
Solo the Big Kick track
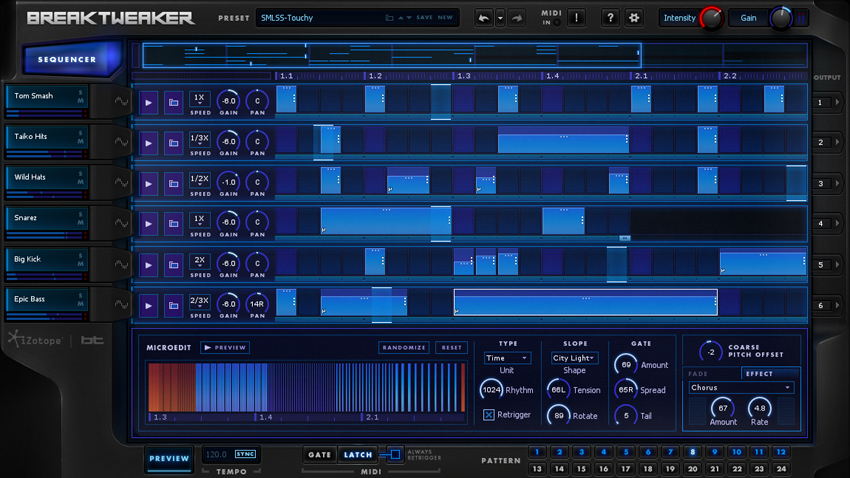81,256
